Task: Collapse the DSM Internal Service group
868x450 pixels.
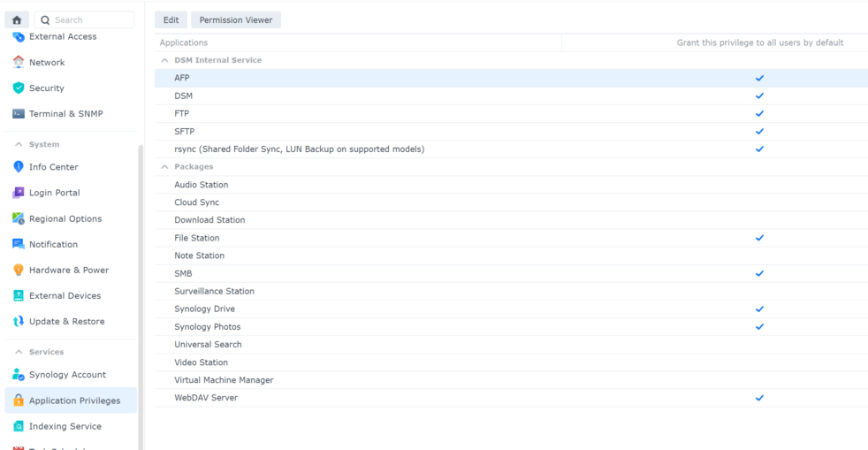Action: click(x=164, y=60)
